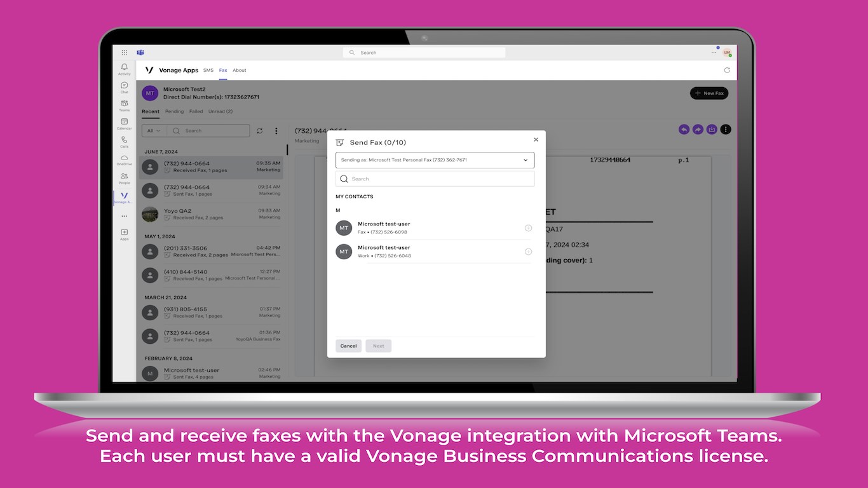Screen dimensions: 868x488
Task: Click the Vonage Apps logo
Action: [149, 71]
